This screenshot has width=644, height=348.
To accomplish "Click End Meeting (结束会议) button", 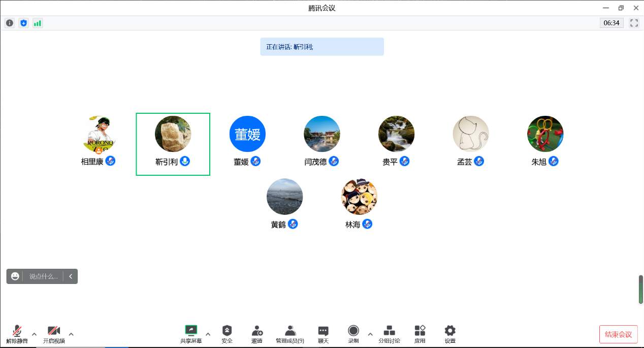I will [618, 334].
